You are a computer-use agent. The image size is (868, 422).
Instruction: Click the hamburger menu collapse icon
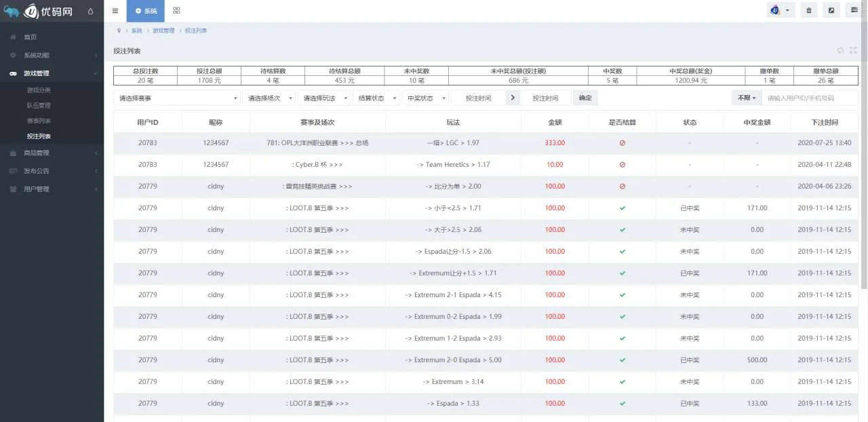point(115,11)
